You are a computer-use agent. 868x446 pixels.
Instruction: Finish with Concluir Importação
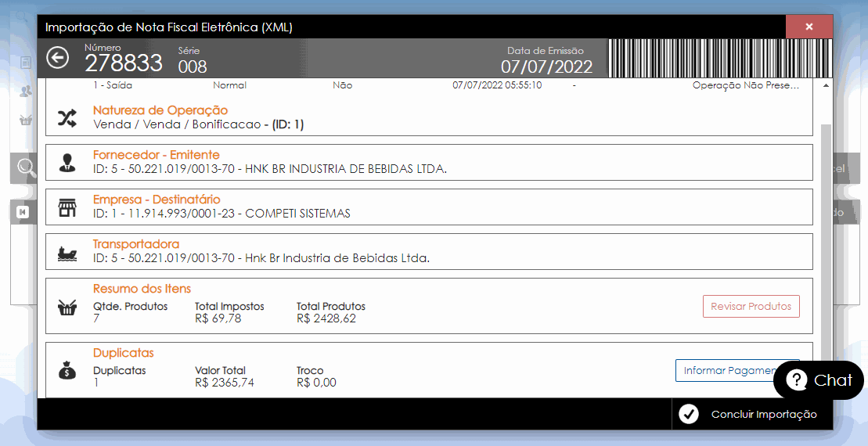752,414
